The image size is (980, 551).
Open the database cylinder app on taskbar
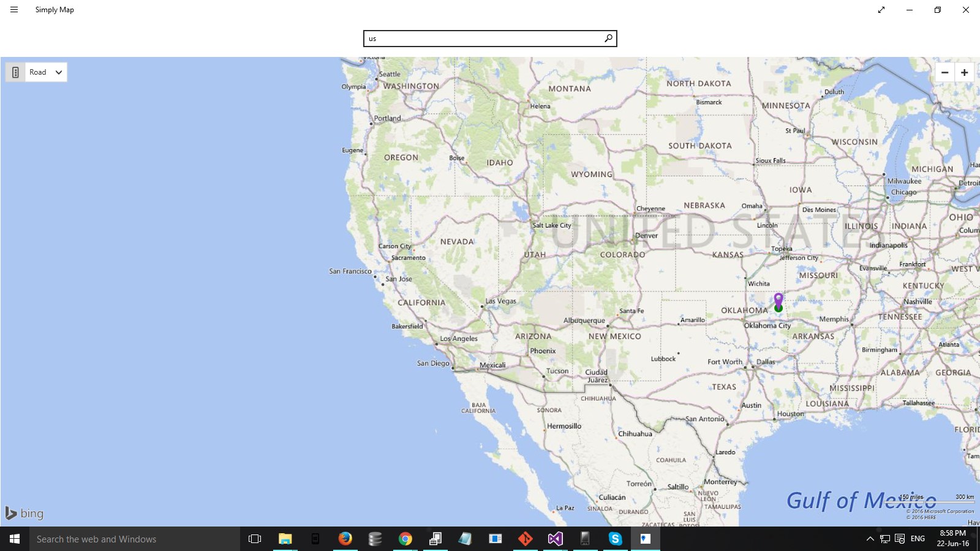click(375, 539)
